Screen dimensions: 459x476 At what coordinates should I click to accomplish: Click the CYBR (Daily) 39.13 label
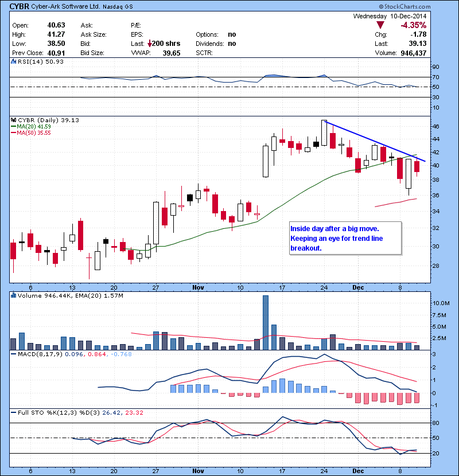coord(48,120)
